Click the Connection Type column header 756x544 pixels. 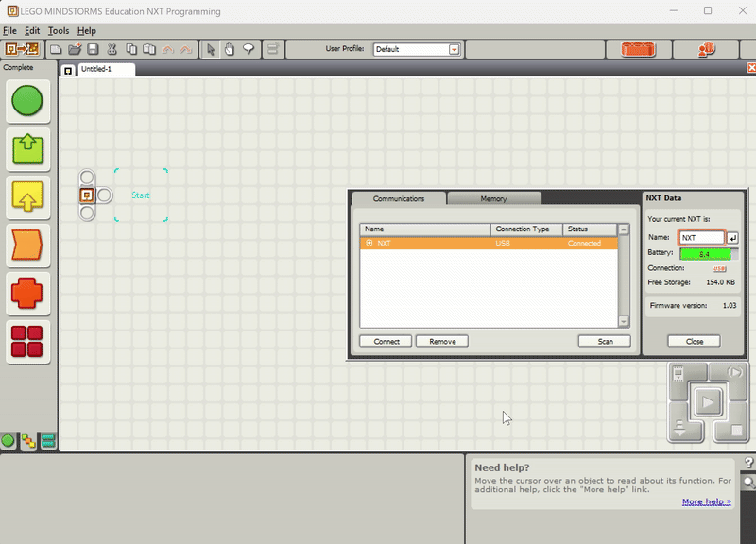pos(526,229)
